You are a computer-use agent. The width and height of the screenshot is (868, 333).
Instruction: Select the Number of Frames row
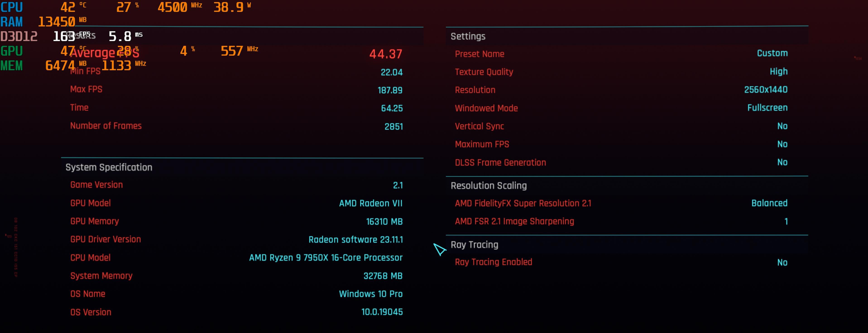[236, 126]
